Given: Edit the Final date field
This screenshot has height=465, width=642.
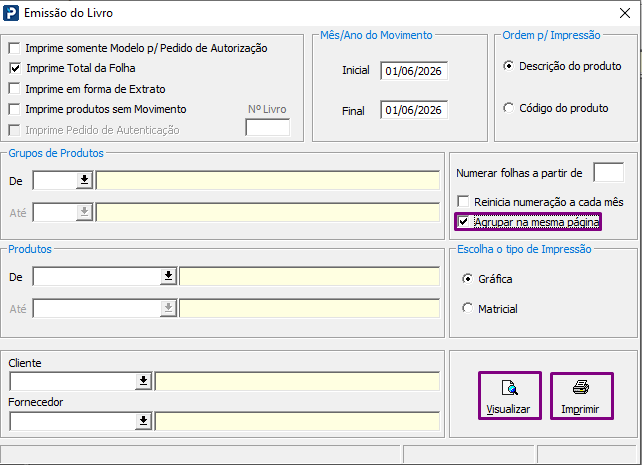Looking at the screenshot, I should pos(414,110).
